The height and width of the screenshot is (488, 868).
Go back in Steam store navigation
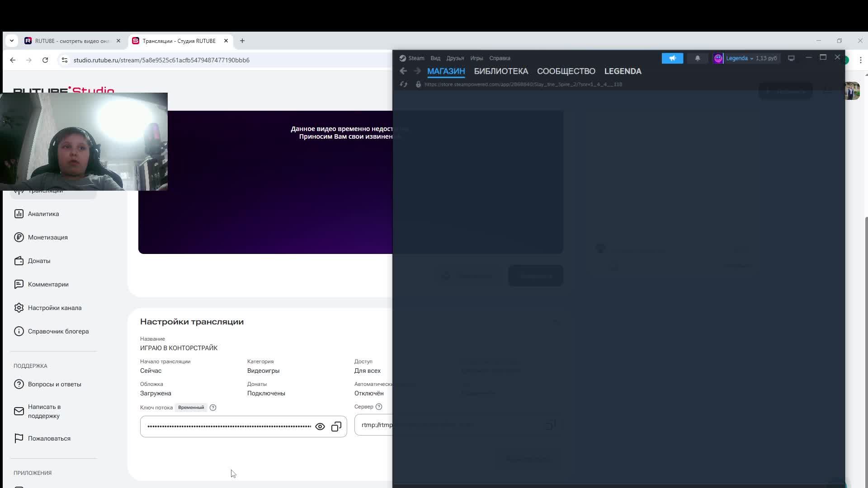point(403,71)
